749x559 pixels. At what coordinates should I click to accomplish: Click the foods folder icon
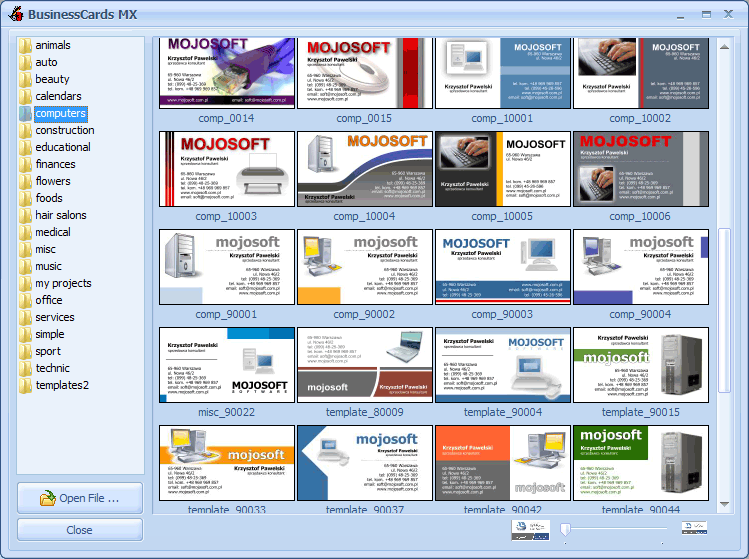click(25, 198)
